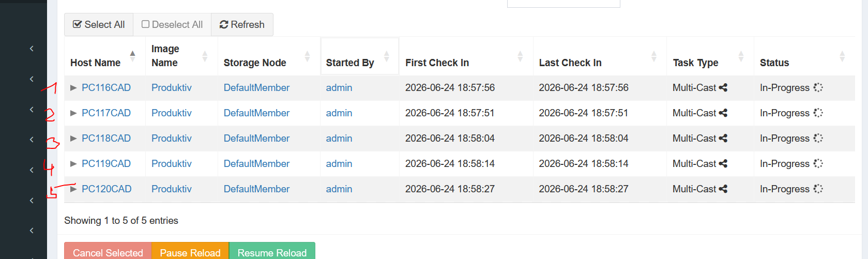
Task: Click last check-in time 2026-06-24 18:58:14
Action: 584,164
